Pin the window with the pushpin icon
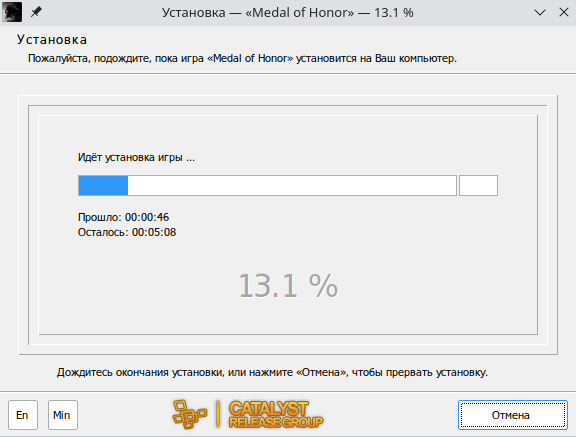 click(x=36, y=12)
